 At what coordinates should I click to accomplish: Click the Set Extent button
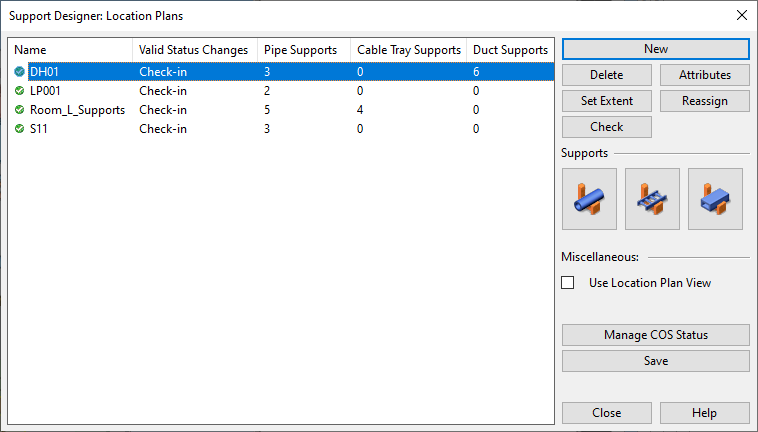pyautogui.click(x=607, y=101)
